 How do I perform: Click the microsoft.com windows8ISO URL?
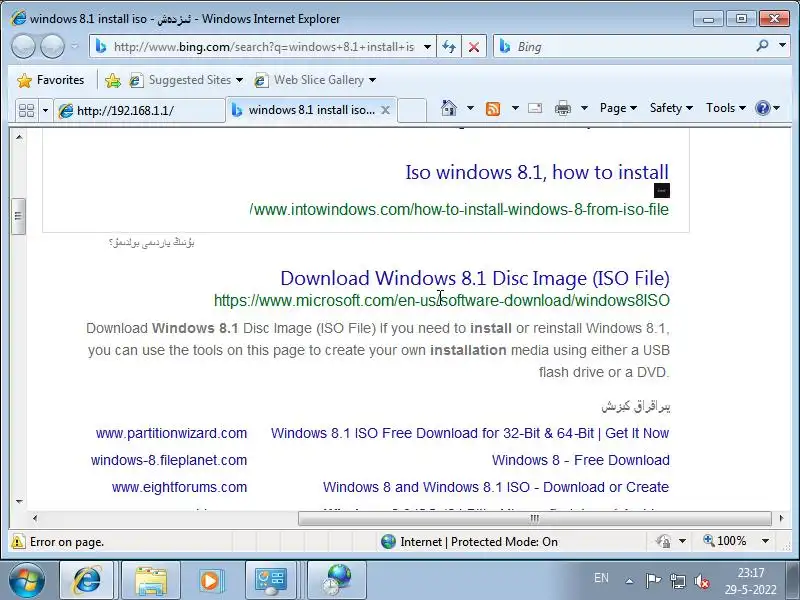click(442, 301)
